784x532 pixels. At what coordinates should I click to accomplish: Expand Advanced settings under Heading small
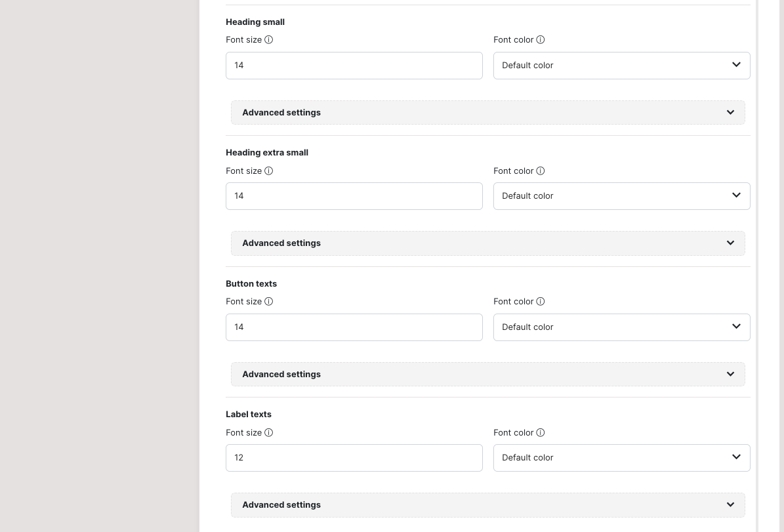pyautogui.click(x=487, y=113)
